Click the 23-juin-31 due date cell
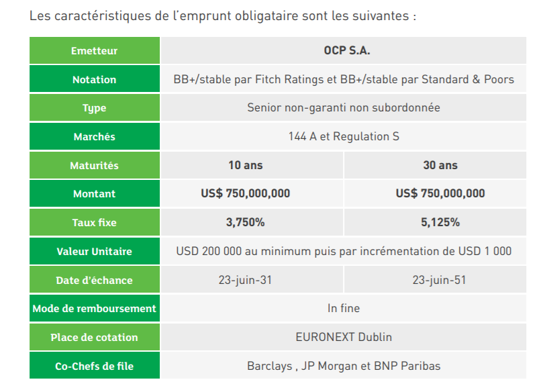This screenshot has height=392, width=545. (x=245, y=280)
